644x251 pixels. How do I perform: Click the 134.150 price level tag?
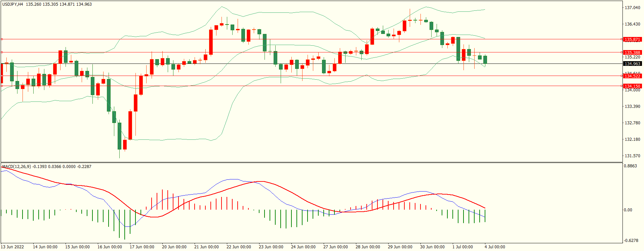point(632,86)
